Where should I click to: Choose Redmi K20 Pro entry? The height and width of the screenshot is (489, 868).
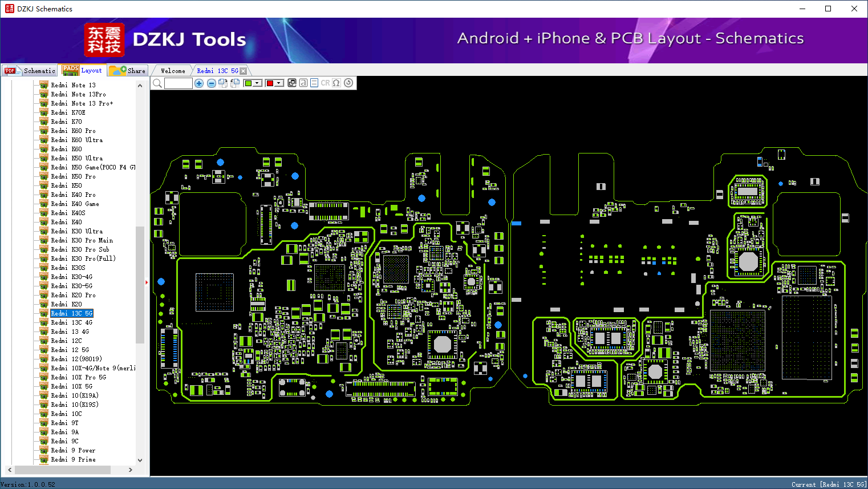click(73, 295)
